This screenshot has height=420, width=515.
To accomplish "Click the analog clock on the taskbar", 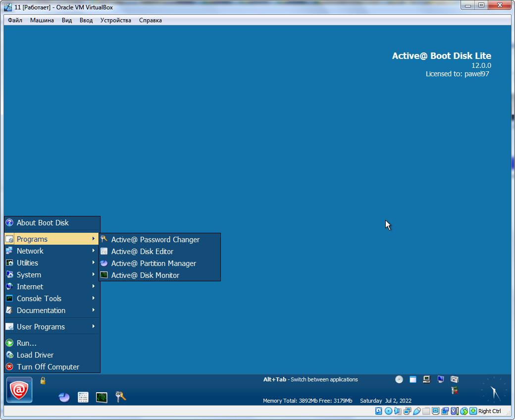I will coord(494,389).
